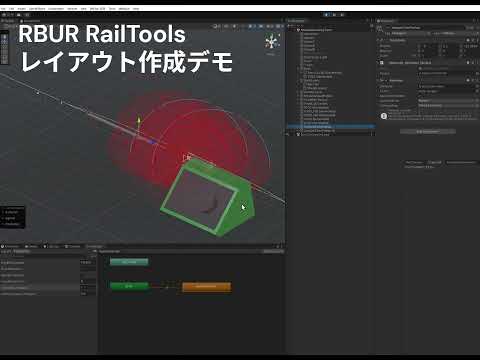Click the Transform component's three-dot menu
This screenshot has height=360, width=480.
point(477,40)
